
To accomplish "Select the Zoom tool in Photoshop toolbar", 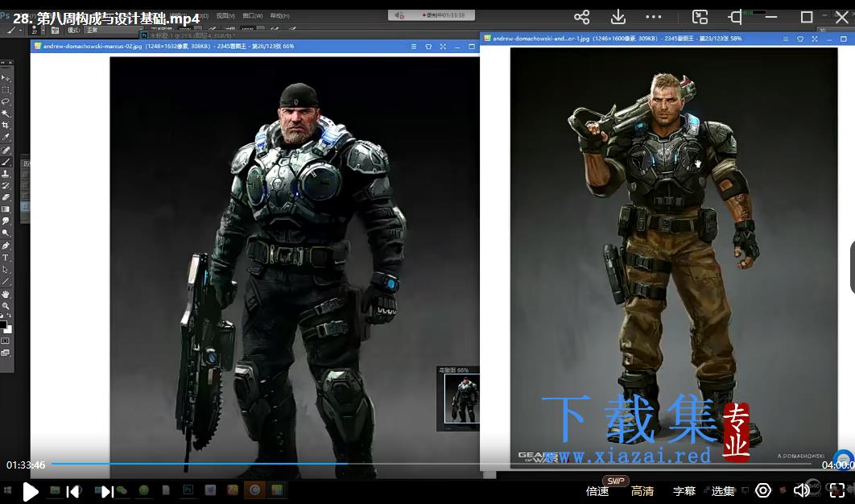I will point(6,306).
